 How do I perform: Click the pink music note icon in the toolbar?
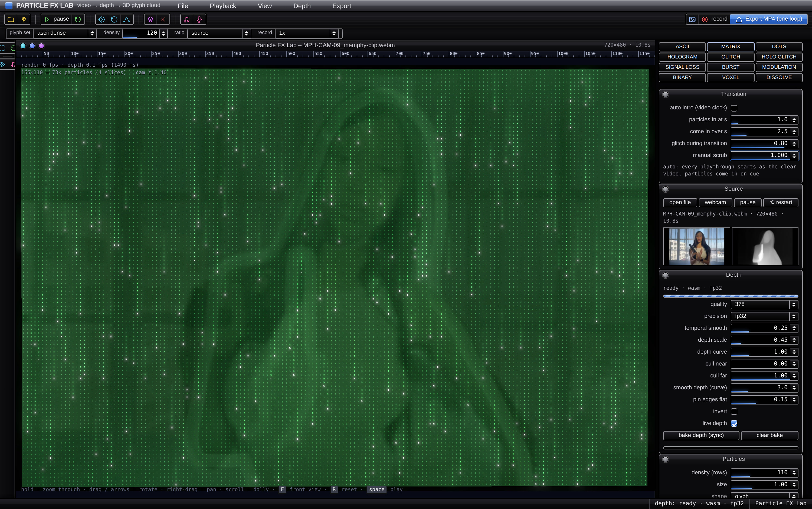[187, 19]
